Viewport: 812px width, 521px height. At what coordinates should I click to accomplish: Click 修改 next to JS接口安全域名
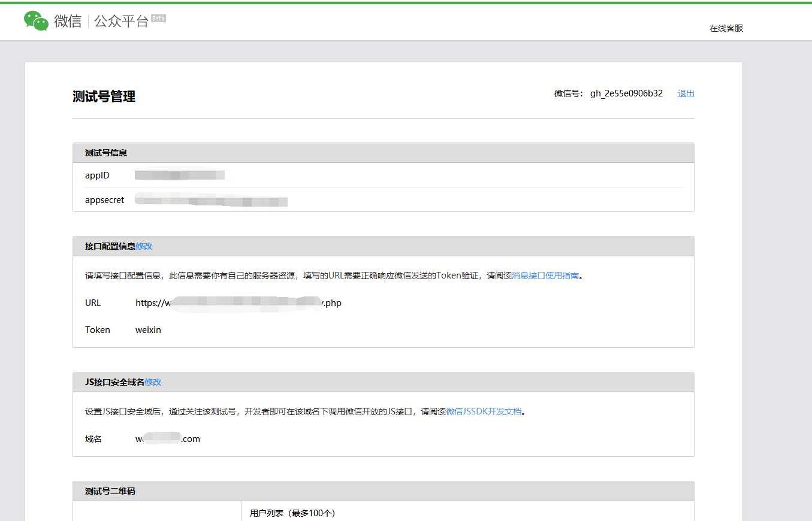click(x=153, y=382)
